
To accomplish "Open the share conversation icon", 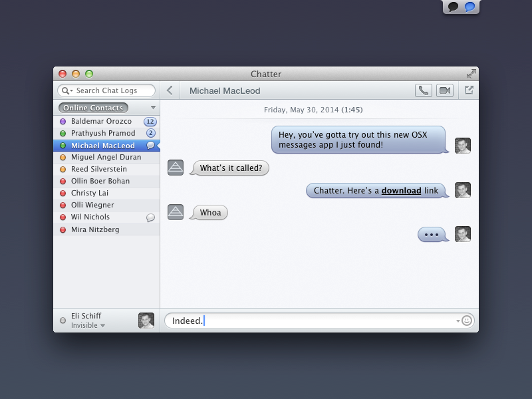I will [x=469, y=90].
